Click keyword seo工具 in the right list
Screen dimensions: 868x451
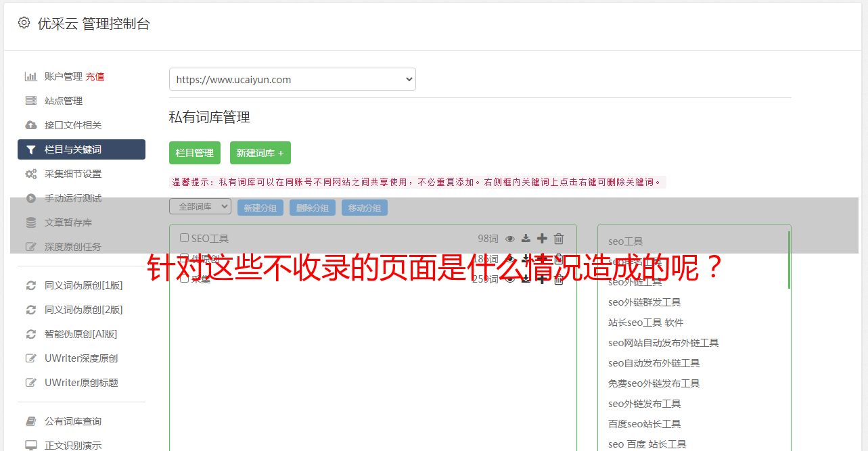[626, 241]
